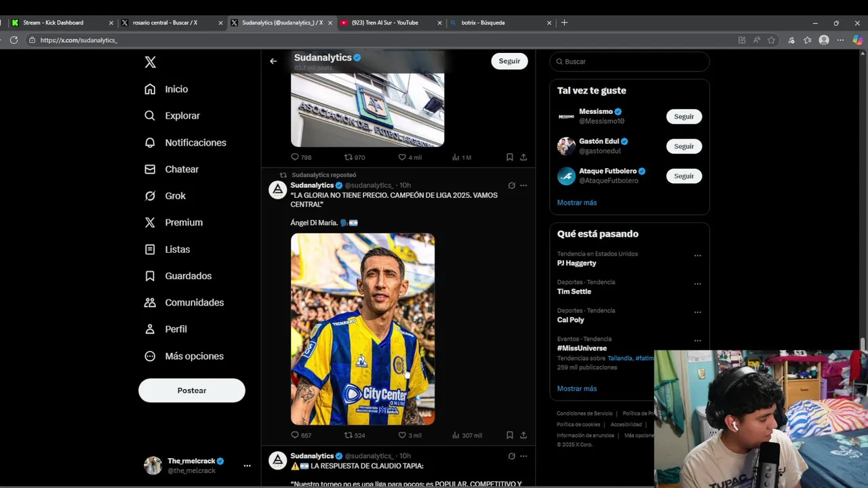Open Grok icon on Claudio Tapia post

click(x=511, y=456)
